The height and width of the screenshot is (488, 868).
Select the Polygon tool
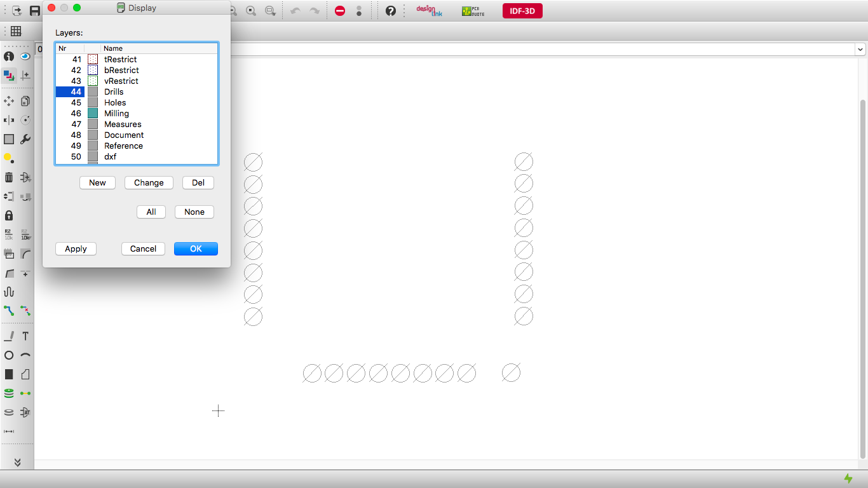coord(25,374)
